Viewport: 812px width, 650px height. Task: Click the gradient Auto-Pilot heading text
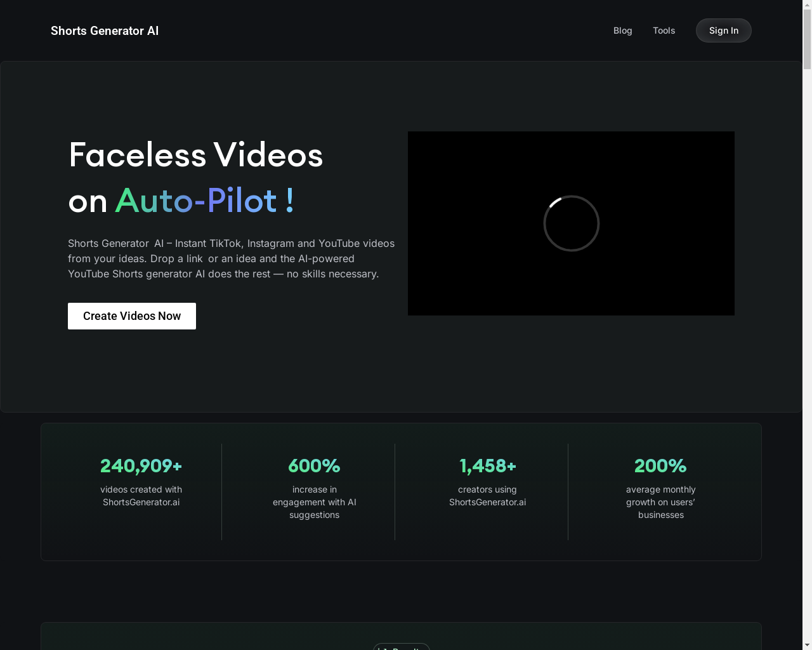(x=204, y=201)
